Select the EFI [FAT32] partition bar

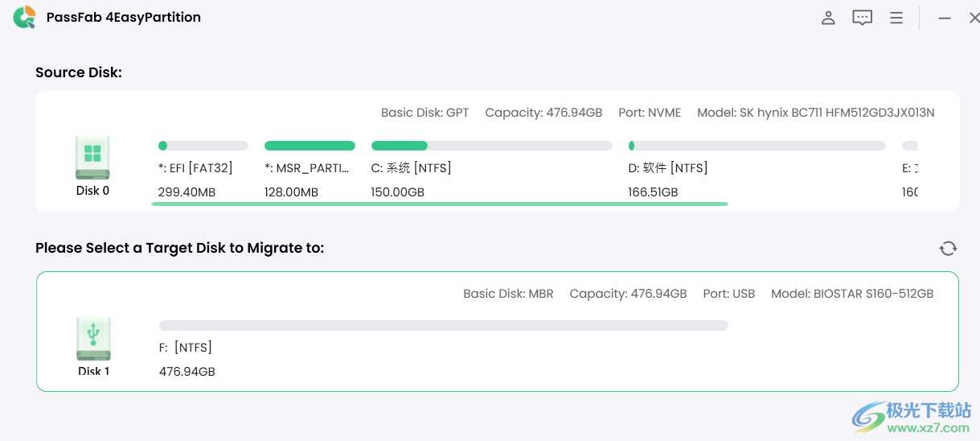tap(203, 146)
